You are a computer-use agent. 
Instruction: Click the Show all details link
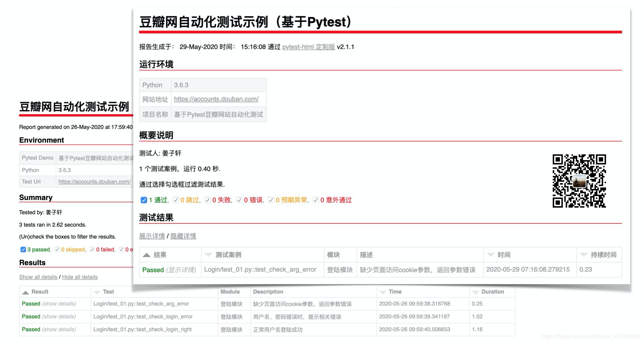coord(38,277)
